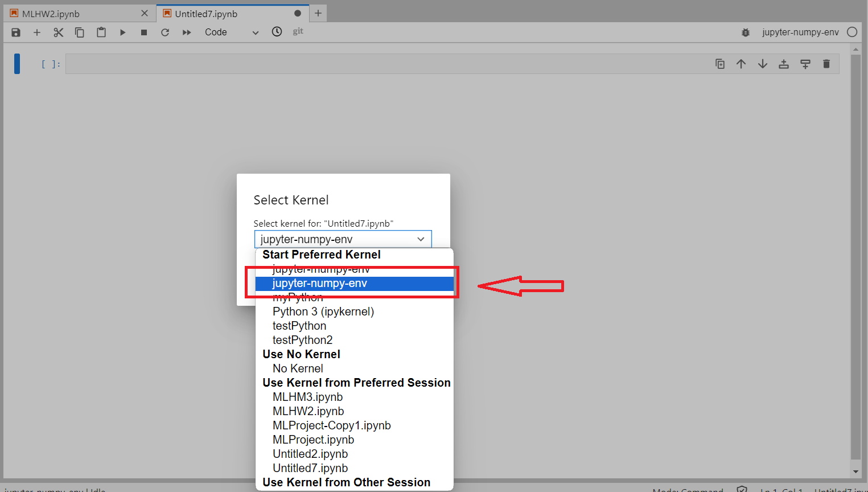Paste cell from the clipboard icon
This screenshot has height=492, width=868.
[101, 32]
